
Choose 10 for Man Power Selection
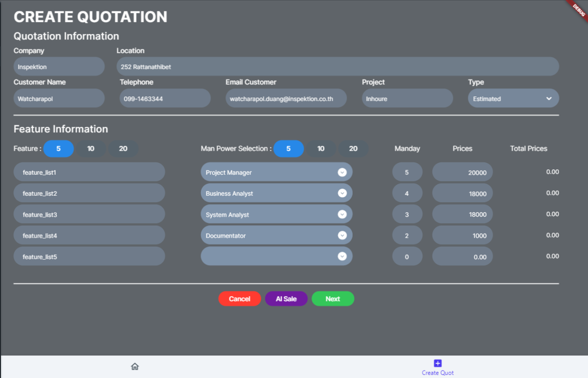tap(321, 149)
